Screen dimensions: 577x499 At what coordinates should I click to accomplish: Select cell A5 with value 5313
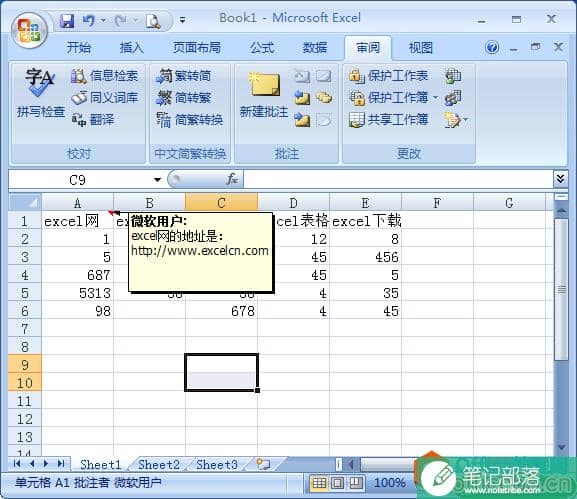click(77, 293)
